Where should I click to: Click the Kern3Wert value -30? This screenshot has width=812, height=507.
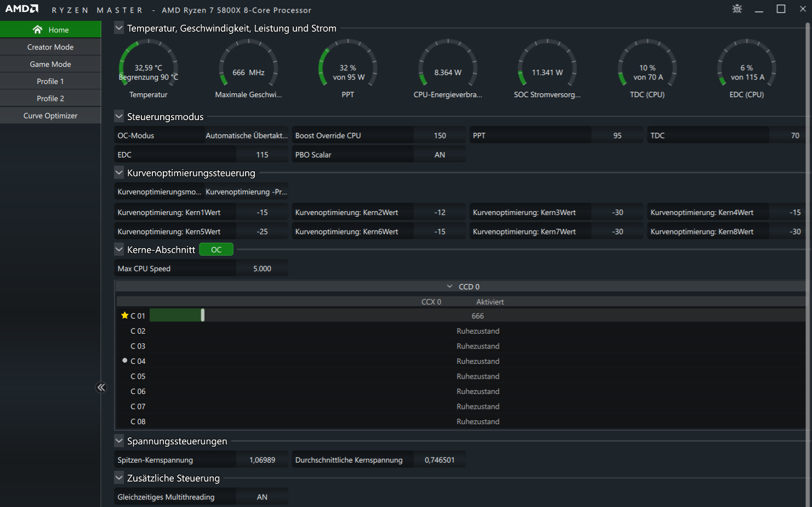(x=617, y=212)
